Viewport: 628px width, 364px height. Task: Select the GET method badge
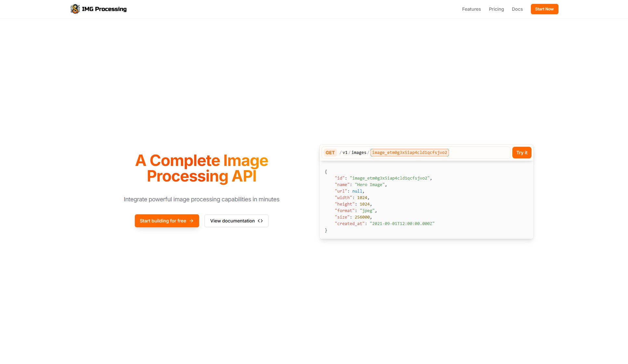[330, 153]
